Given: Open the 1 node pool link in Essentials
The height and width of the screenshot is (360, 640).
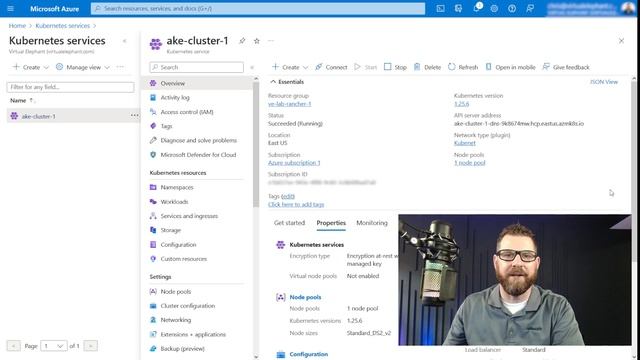Looking at the screenshot, I should (470, 163).
